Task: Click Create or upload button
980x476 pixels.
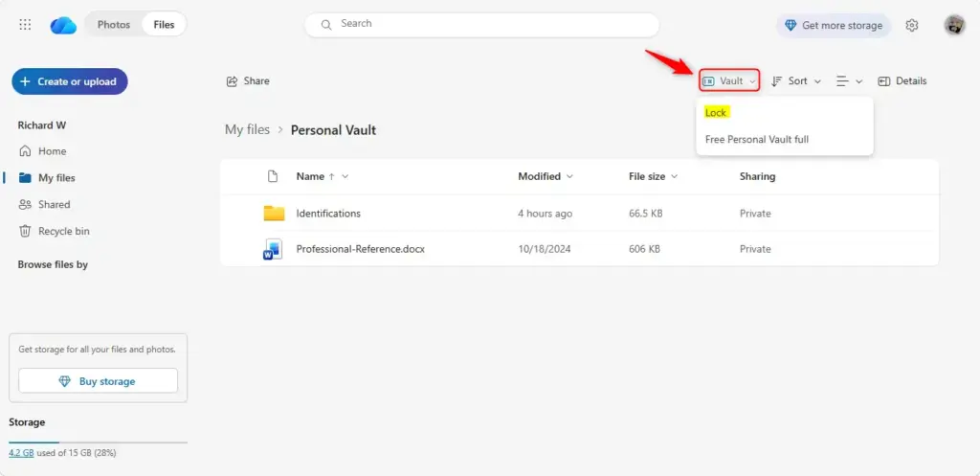Action: tap(69, 81)
